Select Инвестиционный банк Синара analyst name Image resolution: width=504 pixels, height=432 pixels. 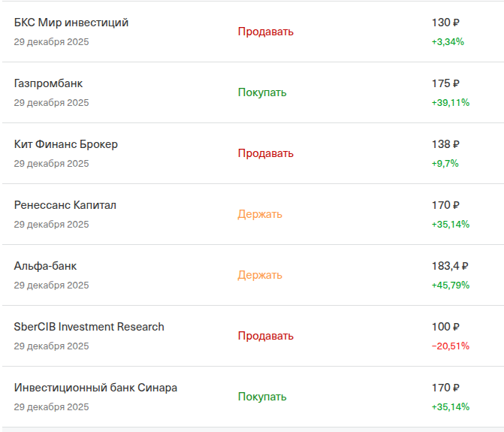tap(95, 388)
